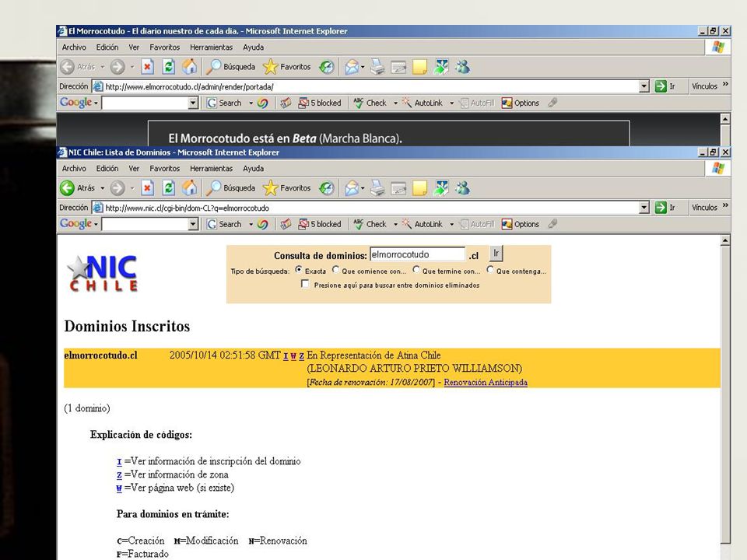Image resolution: width=747 pixels, height=560 pixels.
Task: Click Stop icon in El Morrocotudo window
Action: click(148, 67)
